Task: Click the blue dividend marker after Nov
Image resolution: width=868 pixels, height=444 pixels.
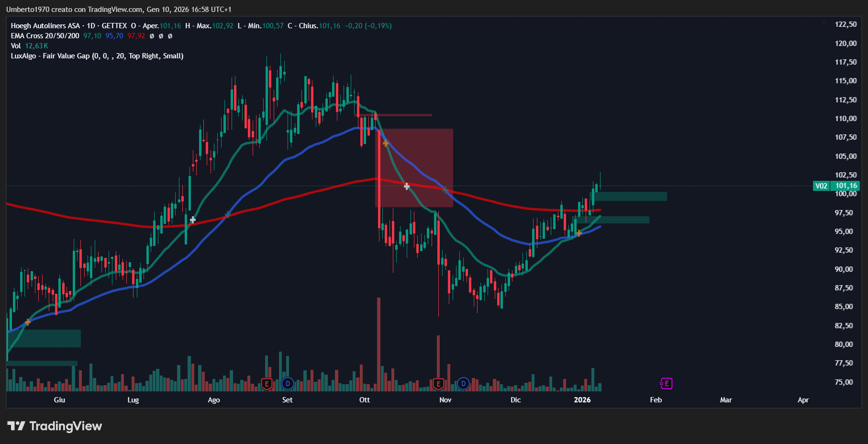Action: [463, 384]
